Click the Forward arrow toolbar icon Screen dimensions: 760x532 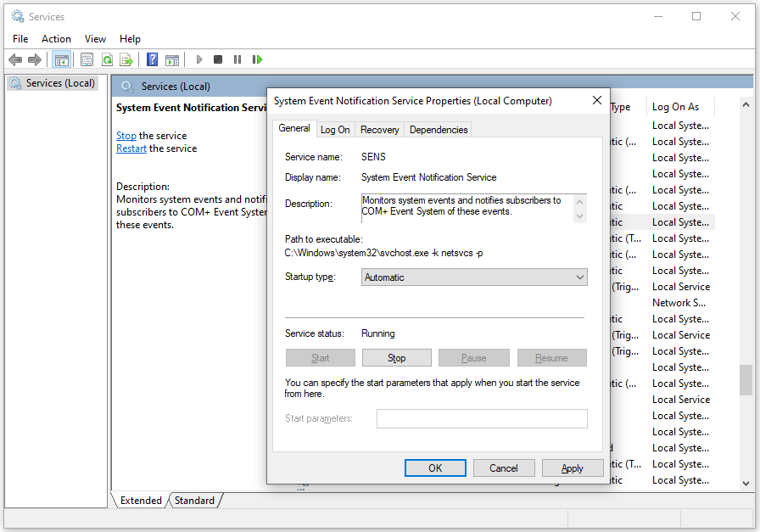[x=35, y=59]
